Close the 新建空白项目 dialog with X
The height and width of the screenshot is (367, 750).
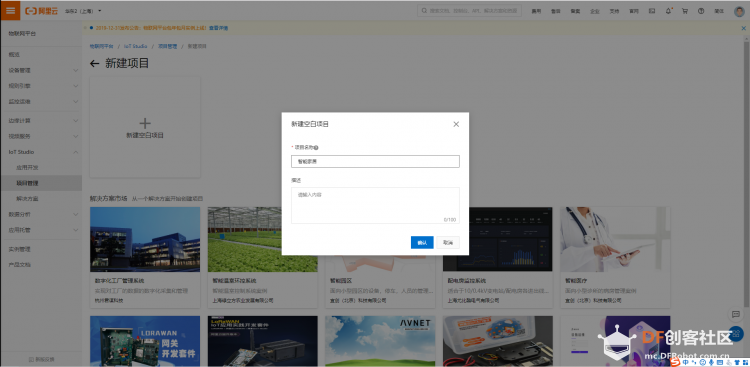coord(456,124)
